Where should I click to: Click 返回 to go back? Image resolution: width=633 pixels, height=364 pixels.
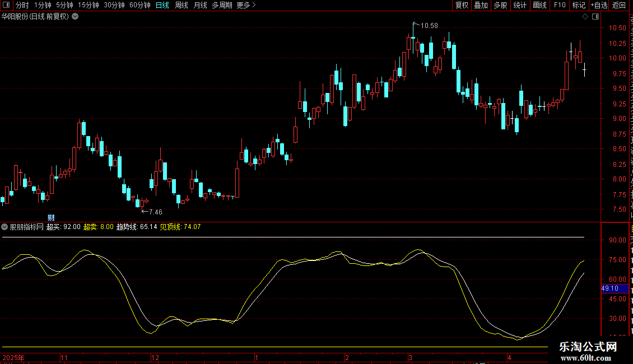click(x=618, y=5)
